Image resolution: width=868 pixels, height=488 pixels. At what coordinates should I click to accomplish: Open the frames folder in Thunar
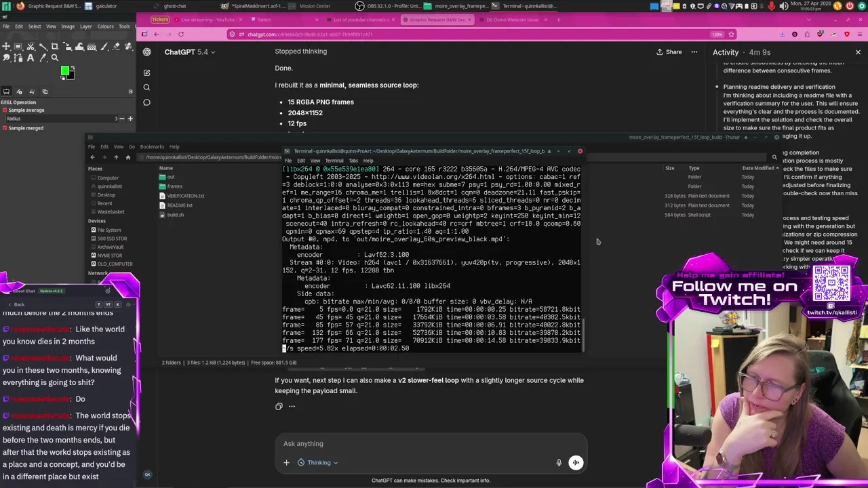tap(170, 186)
